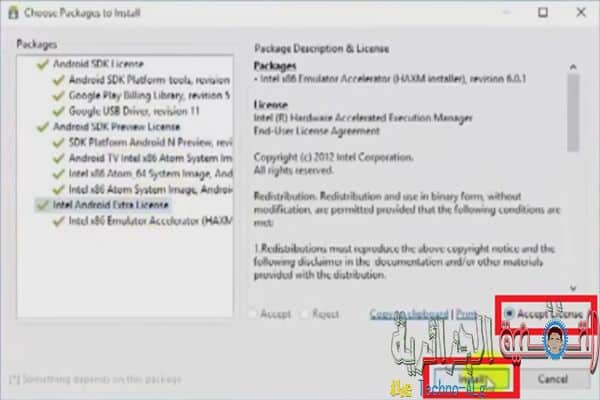The width and height of the screenshot is (600, 400).
Task: Click checkmark beside Intel Android Extra License
Action: (x=42, y=205)
